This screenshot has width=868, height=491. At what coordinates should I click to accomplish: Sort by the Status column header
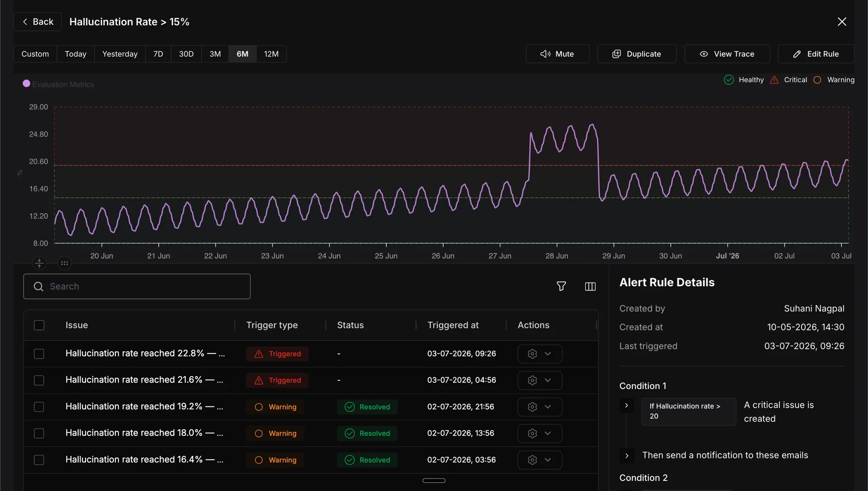(350, 325)
